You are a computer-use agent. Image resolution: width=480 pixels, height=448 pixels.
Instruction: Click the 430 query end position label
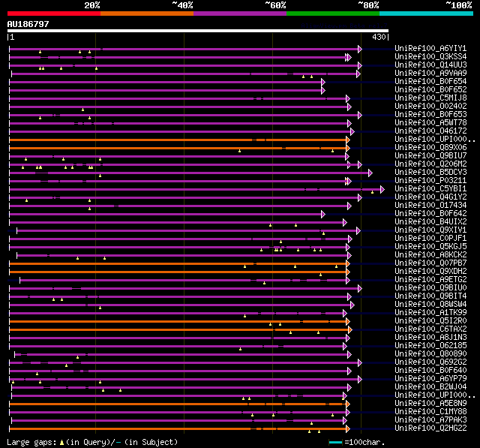pyautogui.click(x=379, y=38)
